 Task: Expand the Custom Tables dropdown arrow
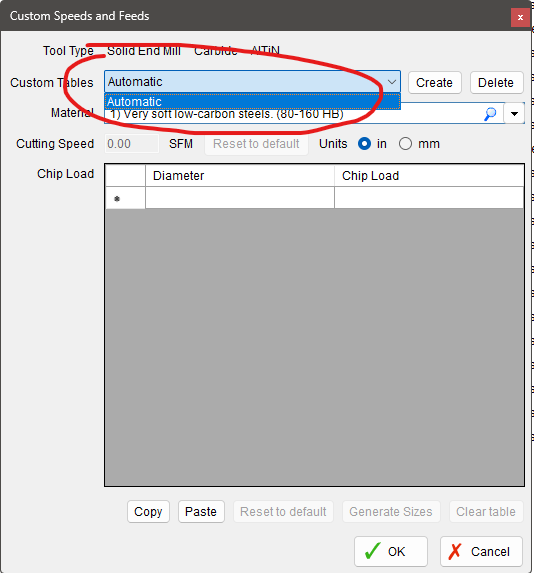[x=392, y=82]
